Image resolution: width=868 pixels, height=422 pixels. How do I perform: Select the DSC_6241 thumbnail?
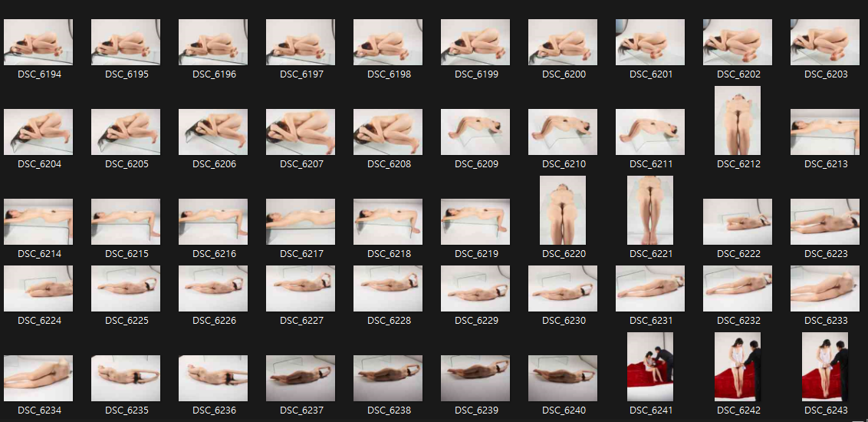[650, 367]
